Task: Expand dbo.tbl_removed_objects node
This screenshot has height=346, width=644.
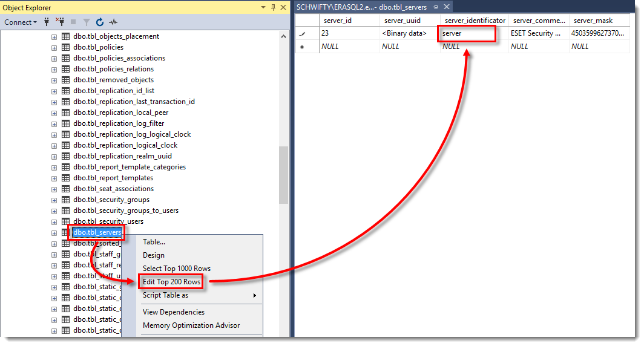Action: (54, 80)
